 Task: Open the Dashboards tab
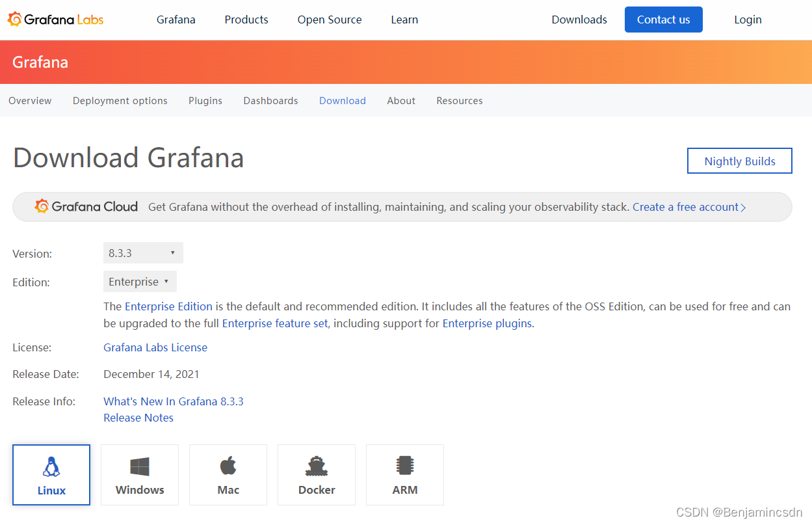[x=270, y=101]
